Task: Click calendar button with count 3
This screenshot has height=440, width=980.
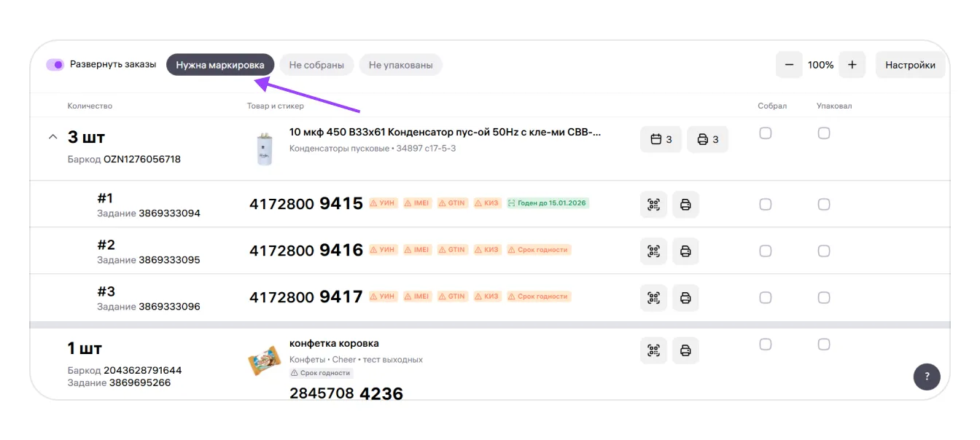Action: (661, 139)
